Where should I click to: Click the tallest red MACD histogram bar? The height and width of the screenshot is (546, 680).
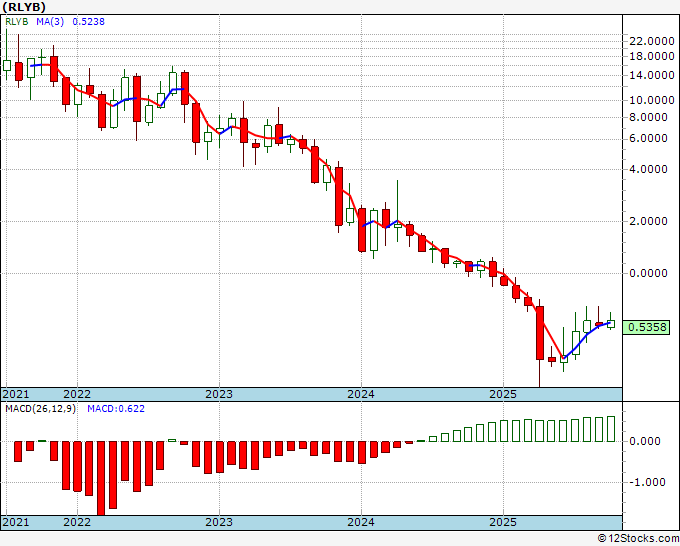tap(101, 478)
